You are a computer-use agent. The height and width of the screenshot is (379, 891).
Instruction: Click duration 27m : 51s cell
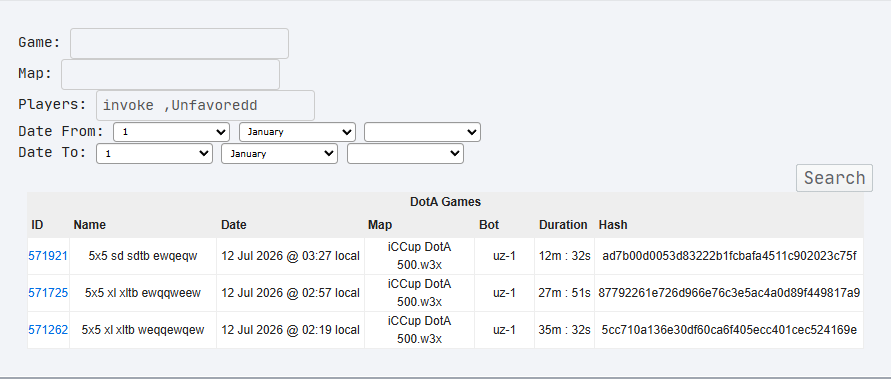564,293
